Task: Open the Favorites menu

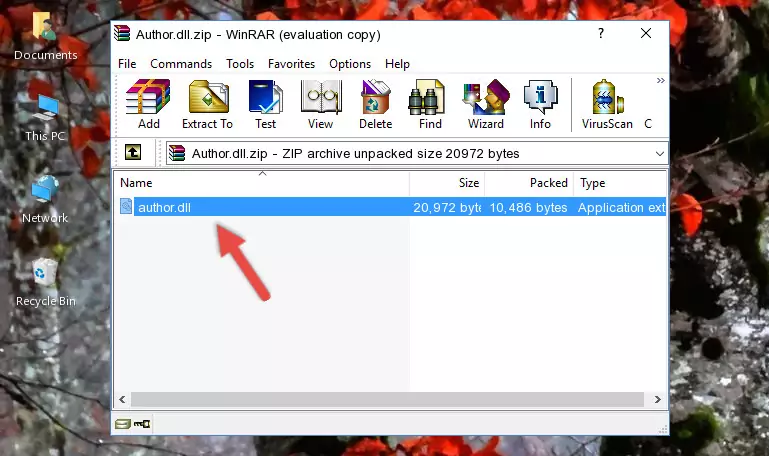Action: coord(291,64)
